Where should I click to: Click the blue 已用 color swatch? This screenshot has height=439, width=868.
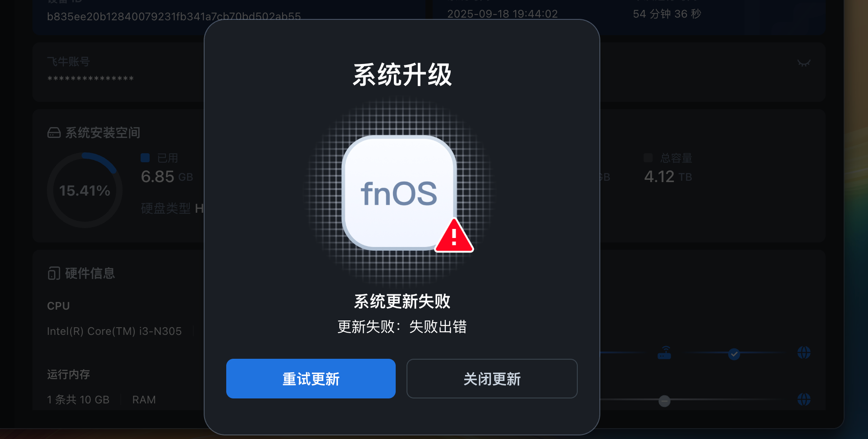[x=145, y=158]
